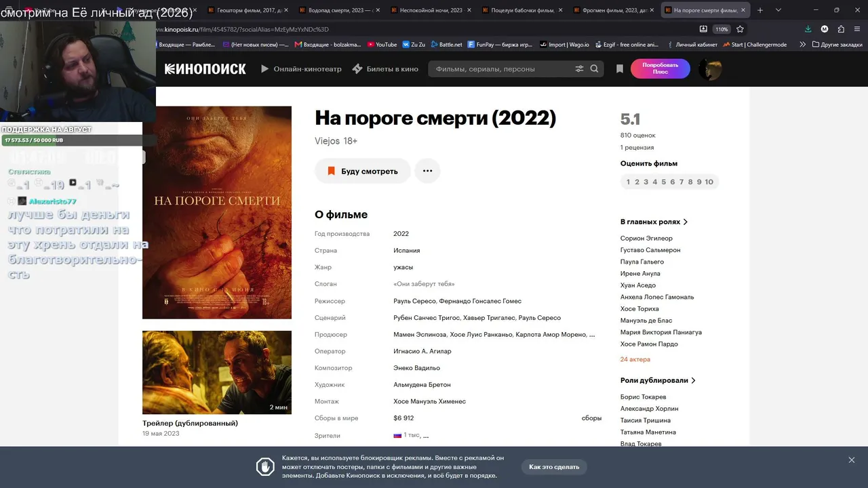Open the ужасы genre link

(x=403, y=267)
